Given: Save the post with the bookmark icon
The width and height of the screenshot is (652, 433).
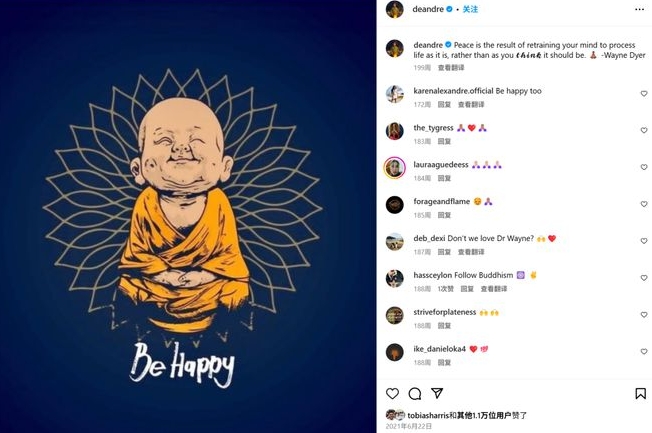Looking at the screenshot, I should (640, 393).
